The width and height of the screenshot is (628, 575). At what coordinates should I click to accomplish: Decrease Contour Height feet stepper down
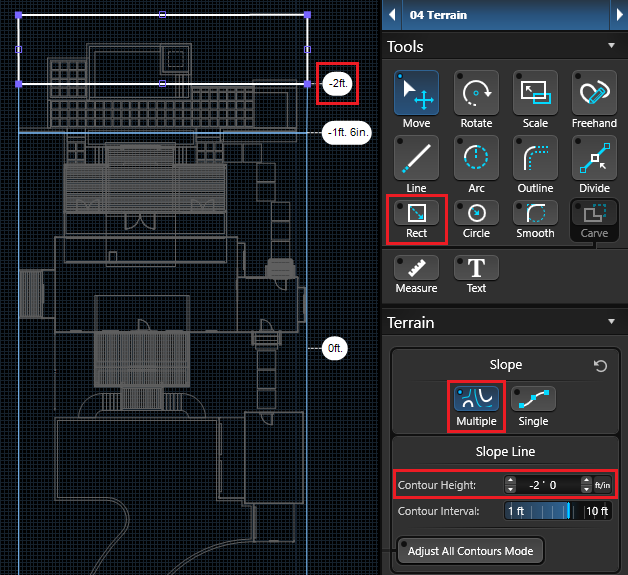tap(510, 489)
